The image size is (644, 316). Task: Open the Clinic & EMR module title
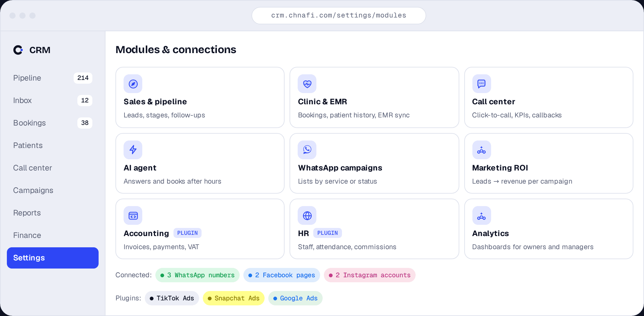(322, 102)
